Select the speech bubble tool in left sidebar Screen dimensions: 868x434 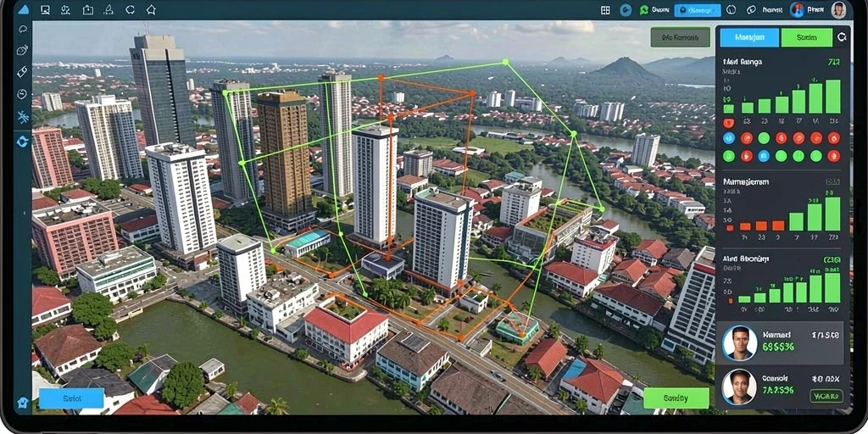tap(23, 30)
